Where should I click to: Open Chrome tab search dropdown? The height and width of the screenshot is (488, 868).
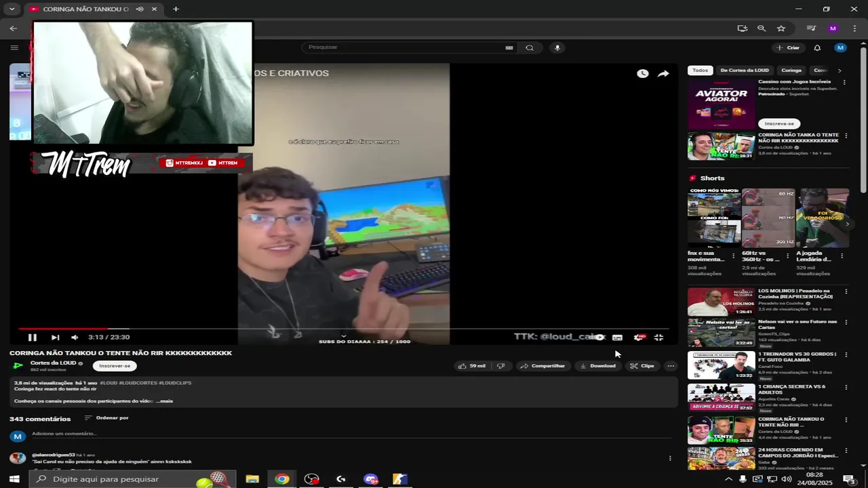tap(12, 9)
